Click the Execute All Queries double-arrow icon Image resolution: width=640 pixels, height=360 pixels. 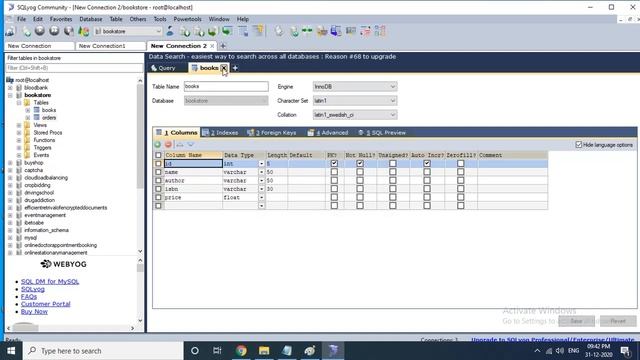54,31
